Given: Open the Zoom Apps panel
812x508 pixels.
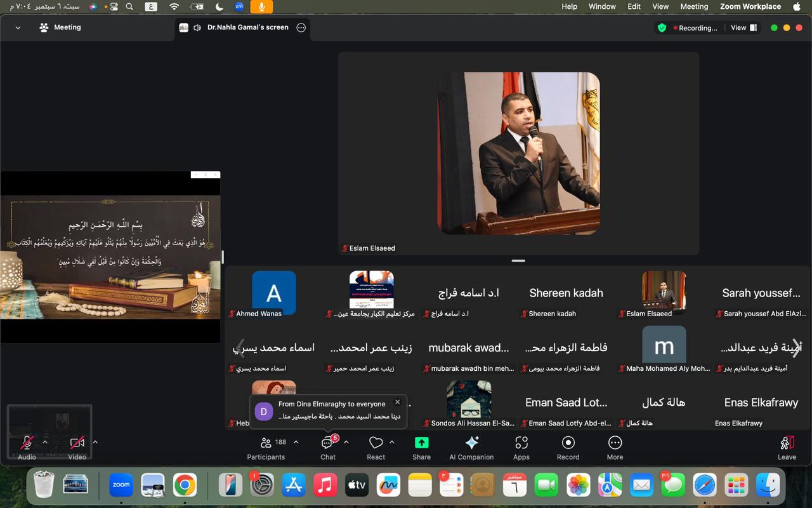Looking at the screenshot, I should 521,448.
